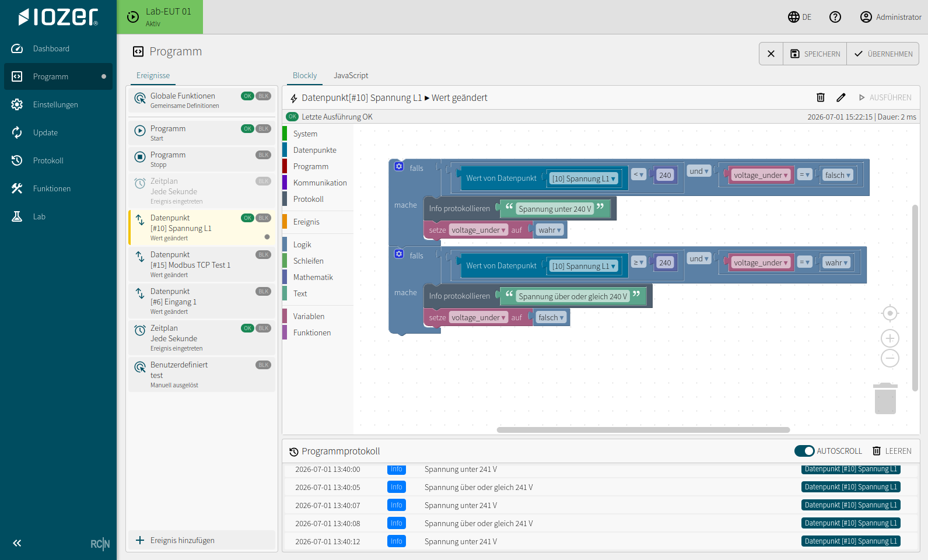Open the < comparison operator dropdown
This screenshot has width=928, height=560.
tap(639, 174)
